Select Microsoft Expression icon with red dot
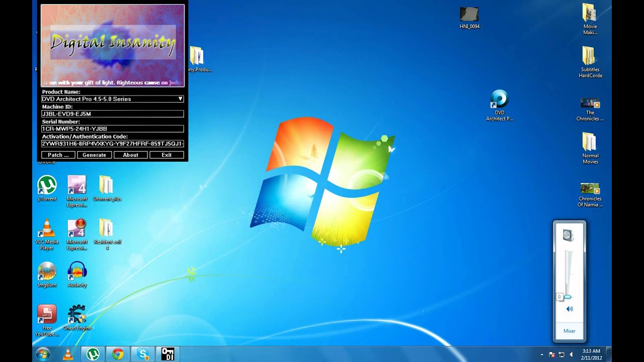The image size is (644, 362). pyautogui.click(x=77, y=234)
